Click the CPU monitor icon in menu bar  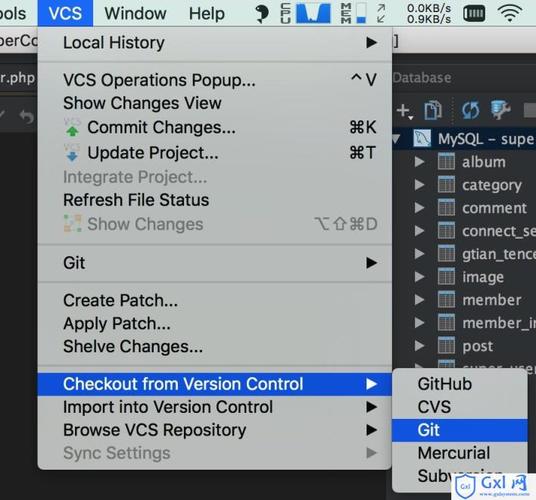pyautogui.click(x=306, y=13)
